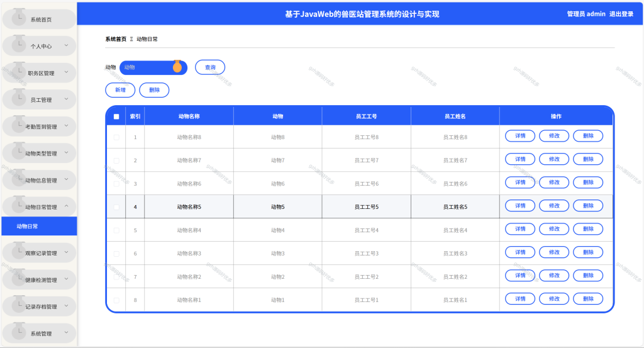
Task: Expand the 动物类型管理 menu chevron
Action: tap(67, 152)
